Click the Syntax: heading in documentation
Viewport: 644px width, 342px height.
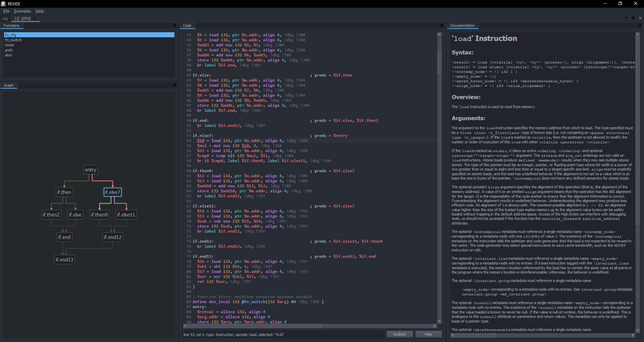coord(463,52)
